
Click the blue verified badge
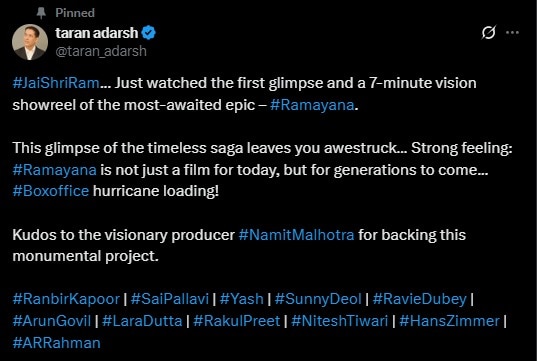pyautogui.click(x=149, y=33)
